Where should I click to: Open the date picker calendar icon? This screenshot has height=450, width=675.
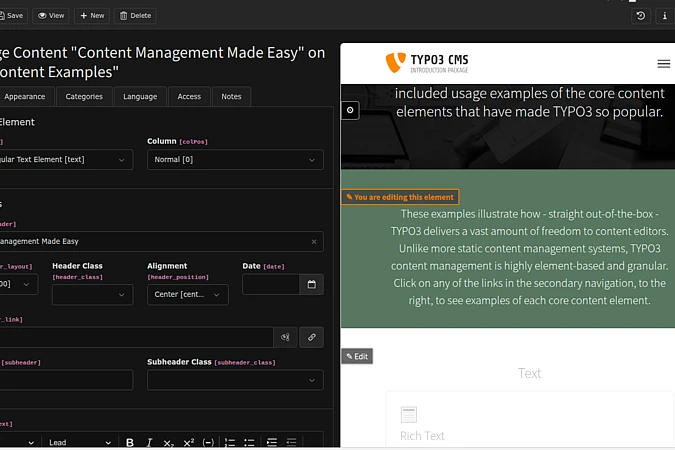311,285
